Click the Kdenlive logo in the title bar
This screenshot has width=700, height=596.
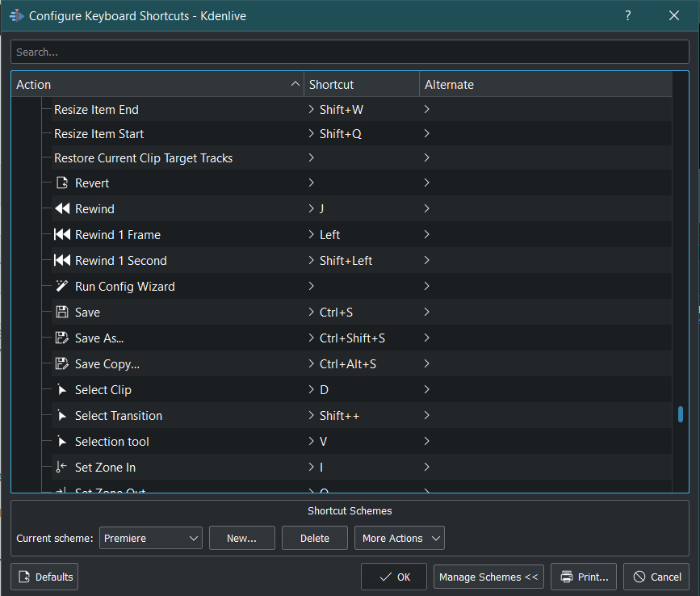pyautogui.click(x=17, y=15)
